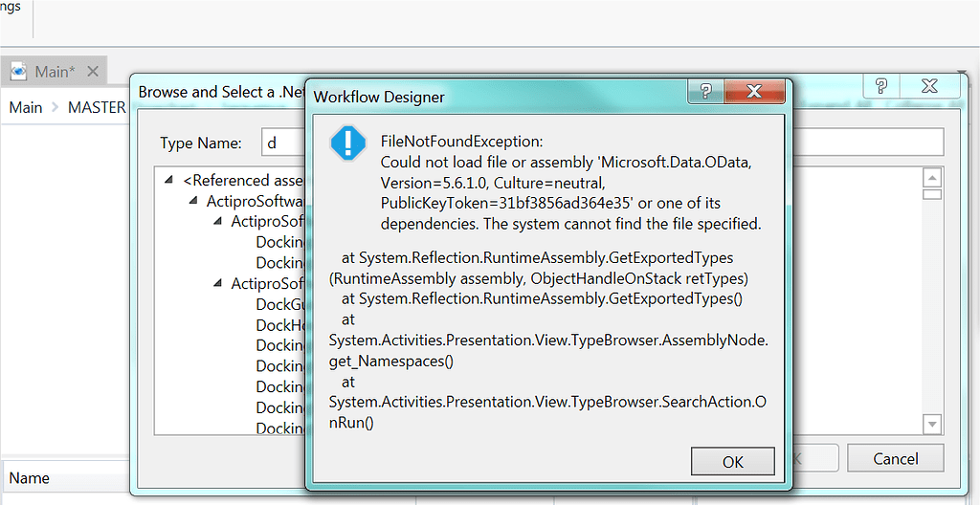Click the type list scrollbar down arrow

click(932, 425)
